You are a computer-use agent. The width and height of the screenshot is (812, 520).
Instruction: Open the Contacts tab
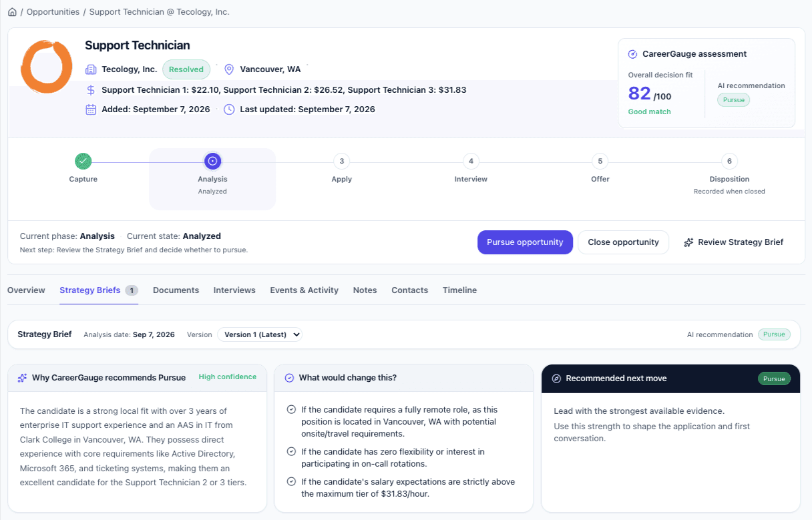(x=409, y=290)
